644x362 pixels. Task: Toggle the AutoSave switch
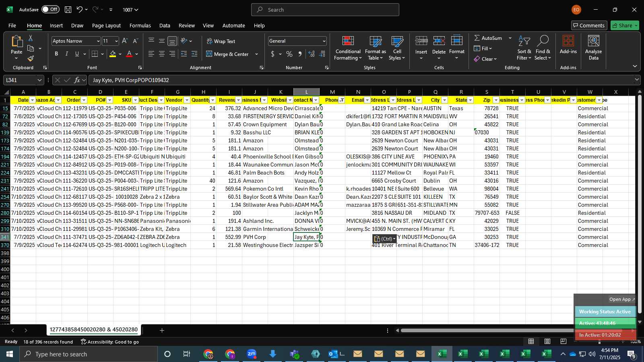pyautogui.click(x=50, y=9)
